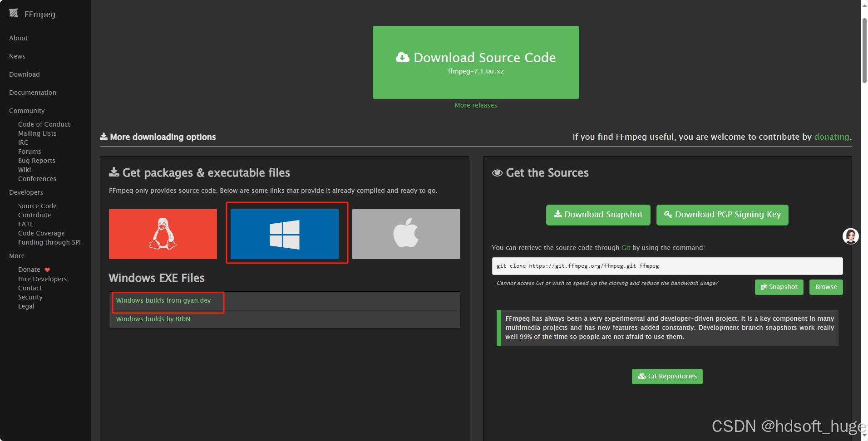Click the git clone command field

tap(667, 266)
